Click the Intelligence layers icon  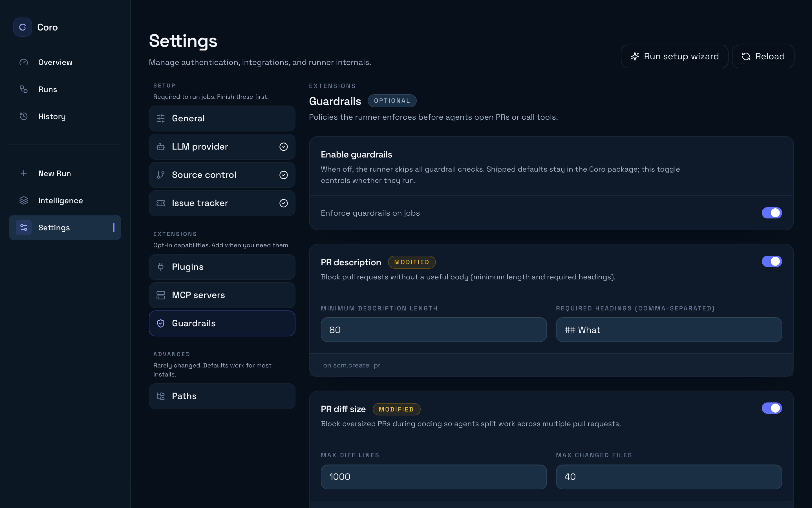pyautogui.click(x=23, y=201)
